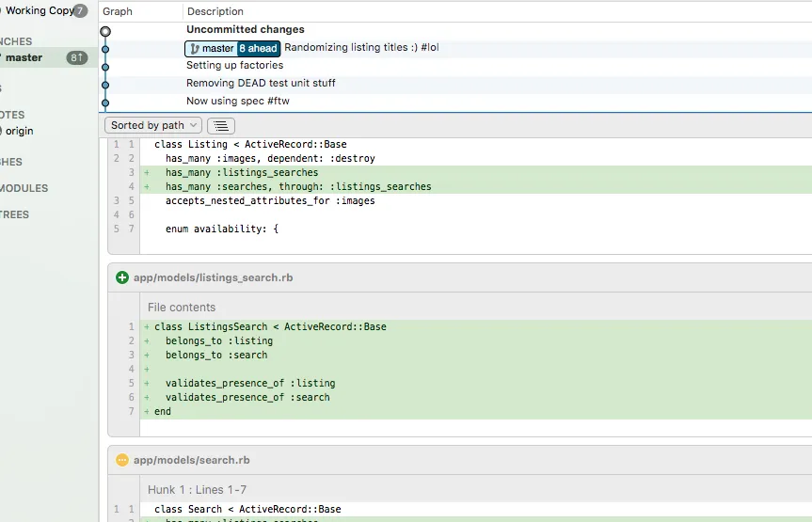This screenshot has height=522, width=812.
Task: Click the master branch label icon
Action: click(195, 48)
